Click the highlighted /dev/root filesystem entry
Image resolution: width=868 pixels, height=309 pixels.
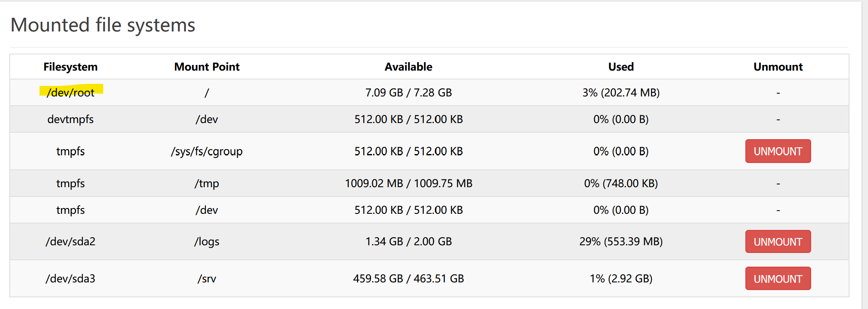click(x=71, y=93)
